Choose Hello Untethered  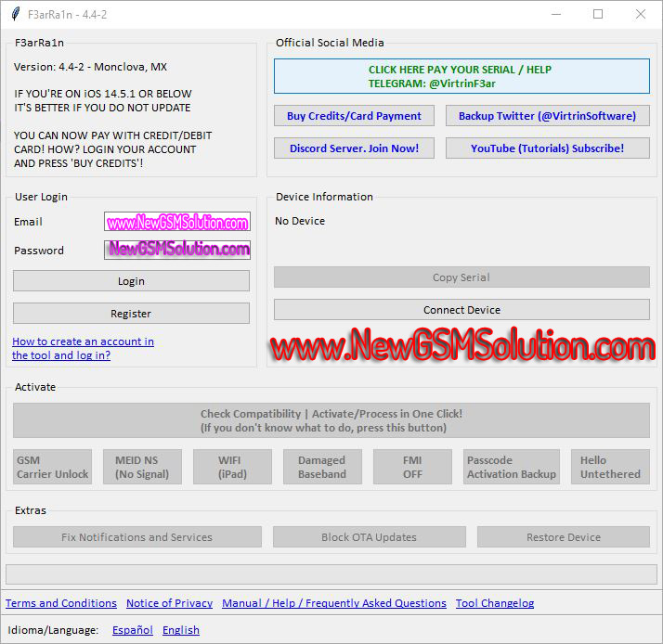pyautogui.click(x=610, y=467)
